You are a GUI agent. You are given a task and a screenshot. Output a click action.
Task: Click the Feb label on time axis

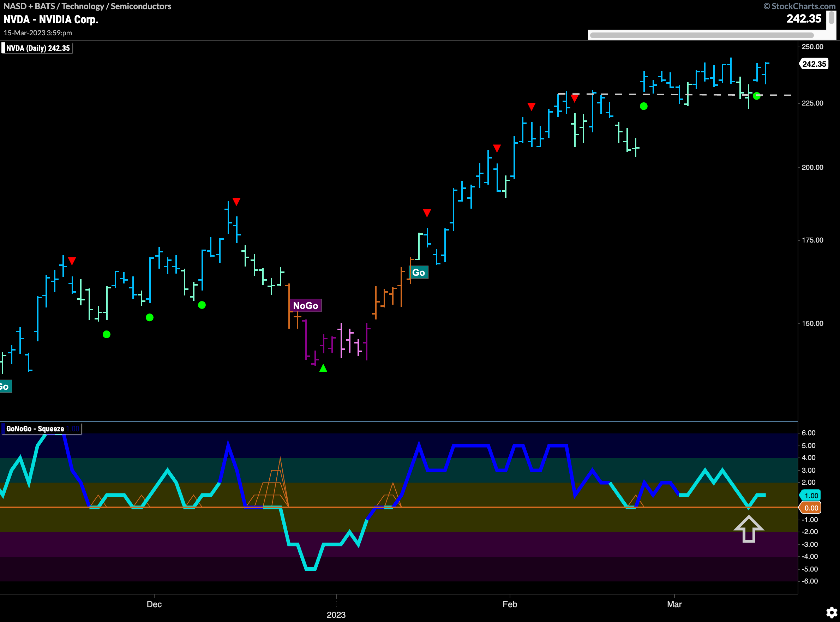(510, 604)
